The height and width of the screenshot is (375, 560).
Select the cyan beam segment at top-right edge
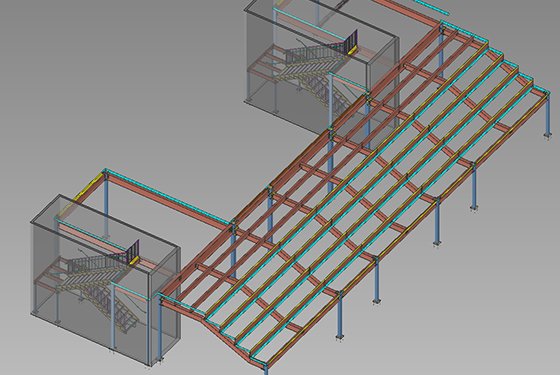coord(431,7)
